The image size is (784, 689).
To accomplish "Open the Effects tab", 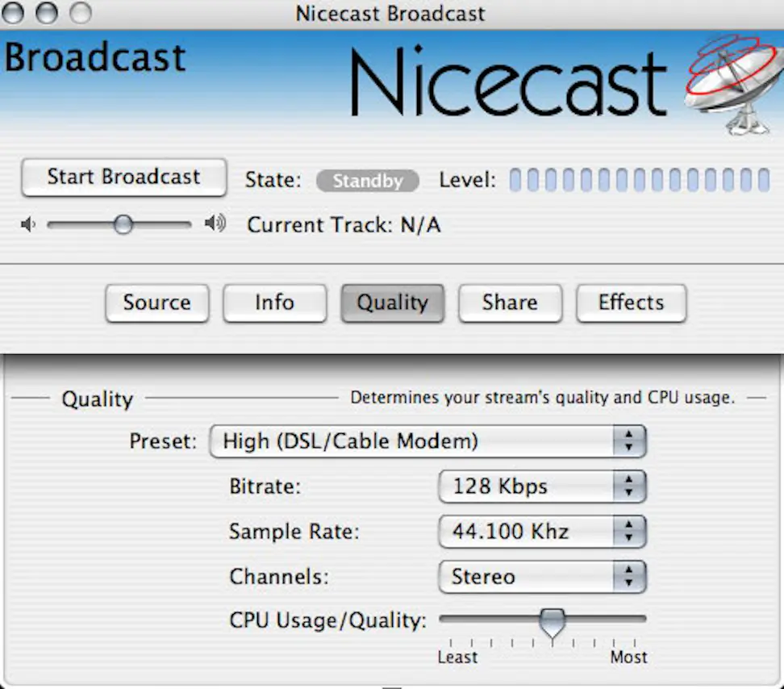I will (x=631, y=303).
